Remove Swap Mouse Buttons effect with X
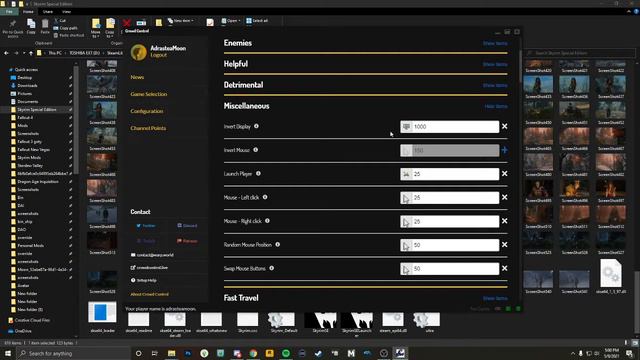This screenshot has width=640, height=360. [504, 269]
